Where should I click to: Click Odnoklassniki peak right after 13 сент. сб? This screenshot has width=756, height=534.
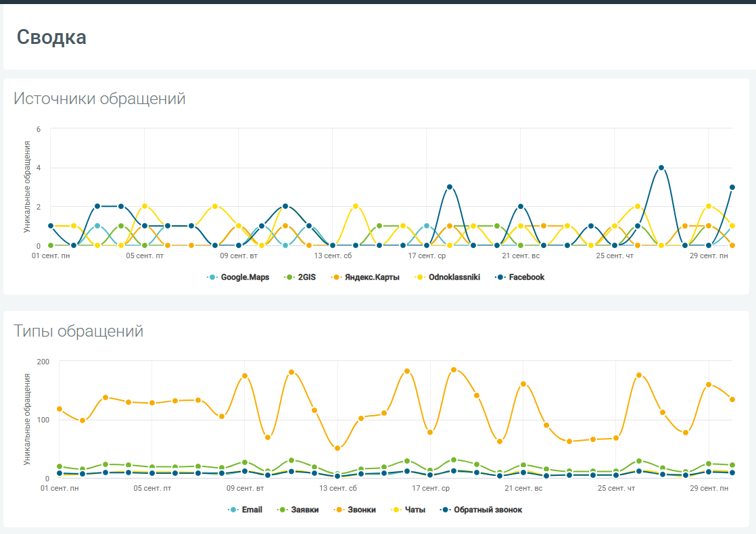point(356,206)
